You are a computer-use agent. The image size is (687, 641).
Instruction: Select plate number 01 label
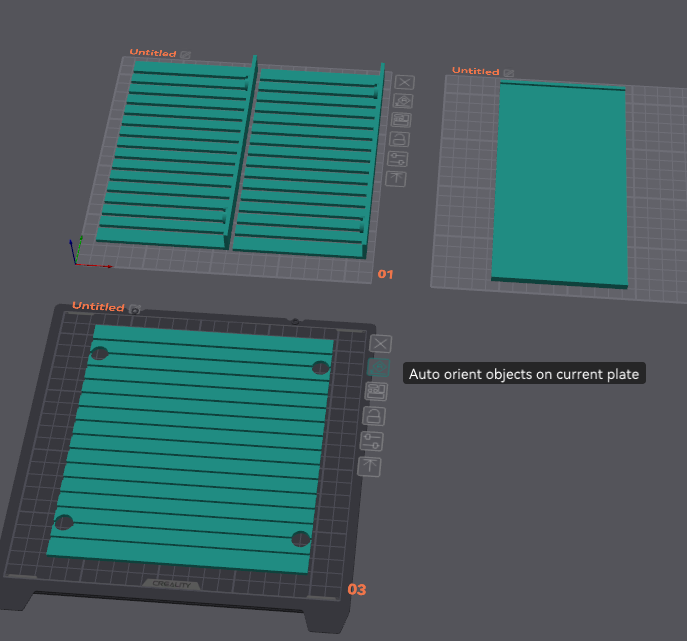click(385, 274)
